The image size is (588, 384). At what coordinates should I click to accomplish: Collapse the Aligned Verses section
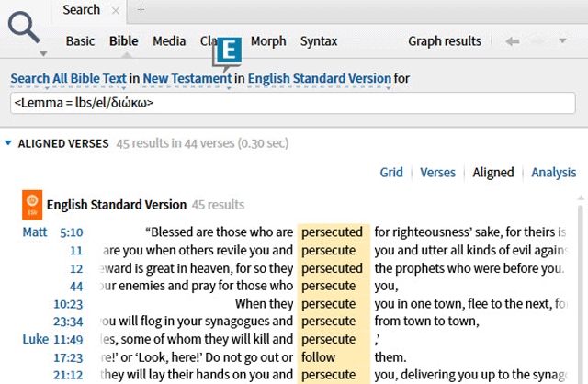click(8, 143)
